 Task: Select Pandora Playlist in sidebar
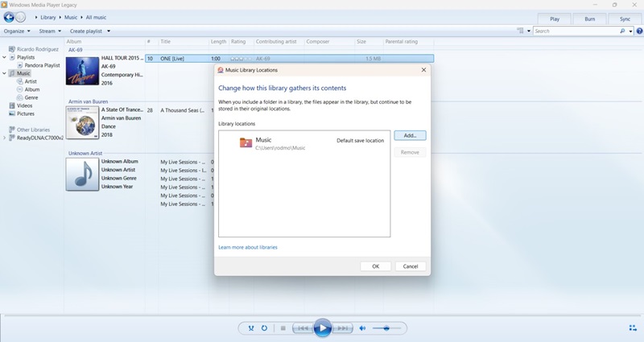click(x=42, y=65)
